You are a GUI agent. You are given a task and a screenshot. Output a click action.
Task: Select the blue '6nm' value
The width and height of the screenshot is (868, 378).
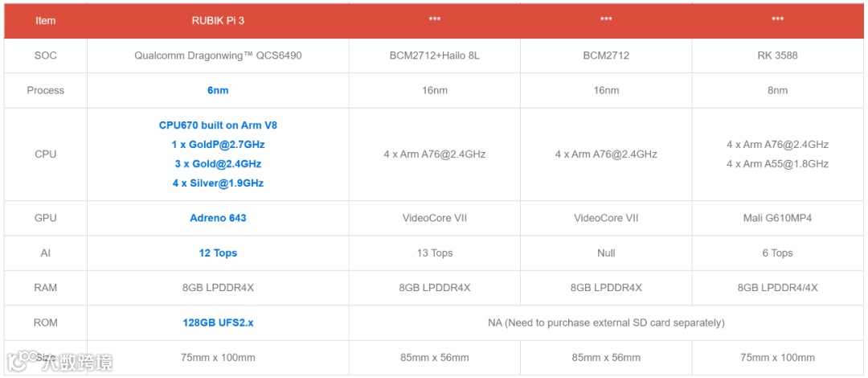coord(218,90)
